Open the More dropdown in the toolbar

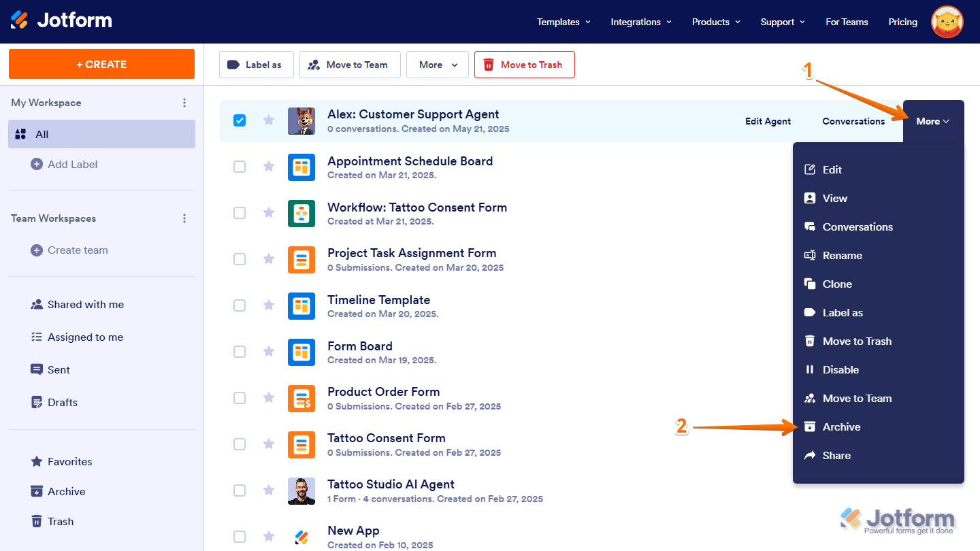pyautogui.click(x=437, y=65)
